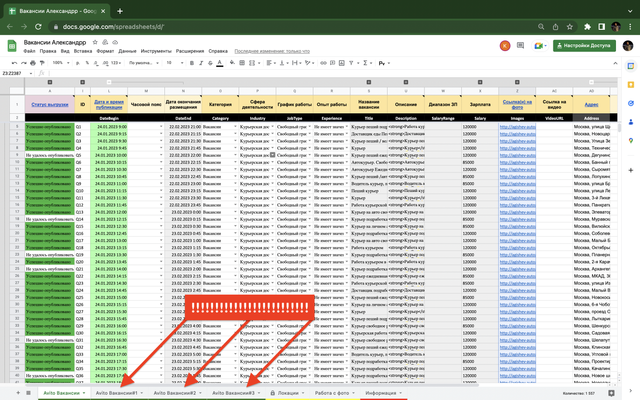Open Explore button at bottom right

611,393
